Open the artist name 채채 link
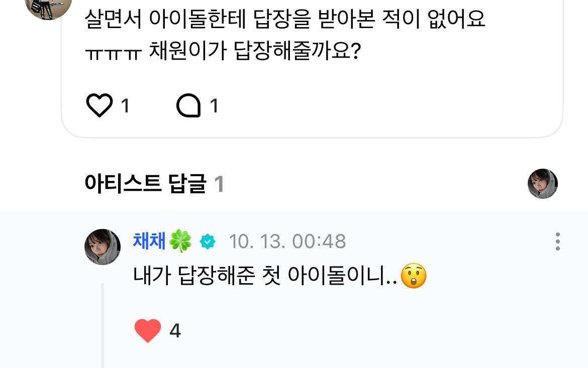This screenshot has height=368, width=588. [149, 241]
